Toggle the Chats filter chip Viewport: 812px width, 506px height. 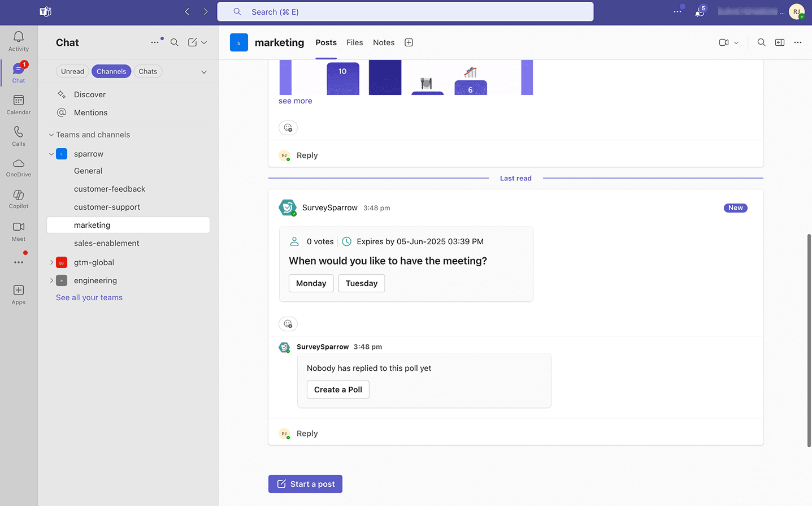[148, 71]
